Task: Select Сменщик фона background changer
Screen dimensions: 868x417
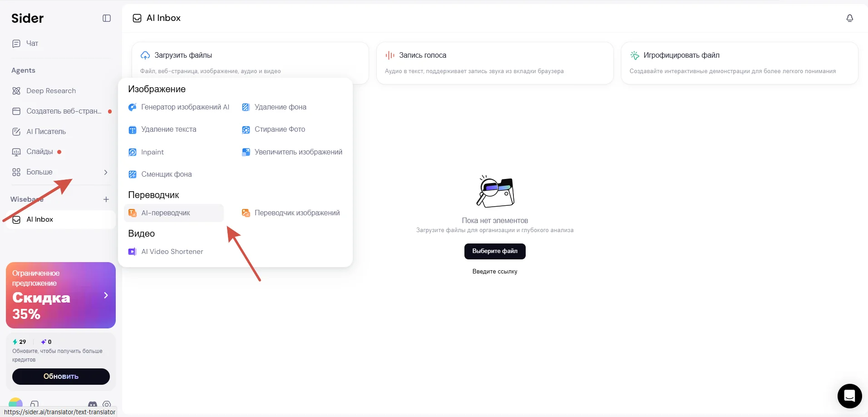Action: click(160, 174)
